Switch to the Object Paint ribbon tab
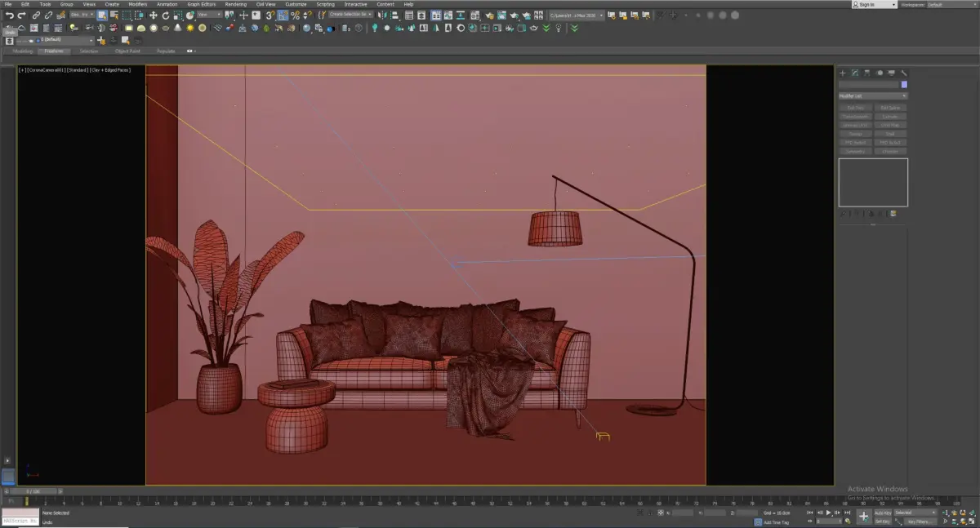This screenshot has height=528, width=980. pyautogui.click(x=127, y=51)
